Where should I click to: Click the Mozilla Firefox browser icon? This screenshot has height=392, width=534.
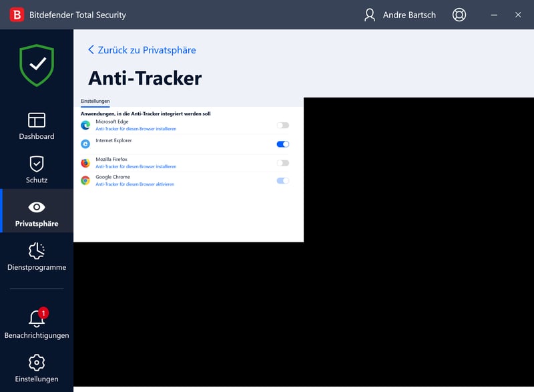(x=85, y=163)
